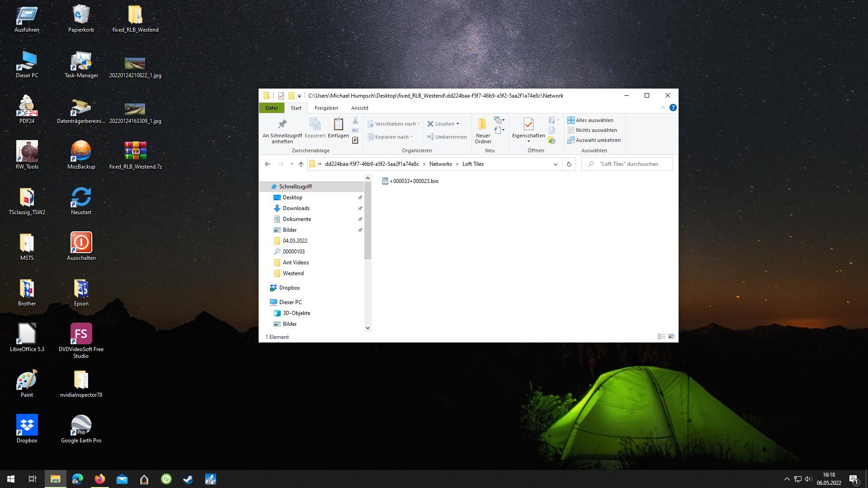Paste shortcut icon in Zwischenablage group

pos(355,141)
